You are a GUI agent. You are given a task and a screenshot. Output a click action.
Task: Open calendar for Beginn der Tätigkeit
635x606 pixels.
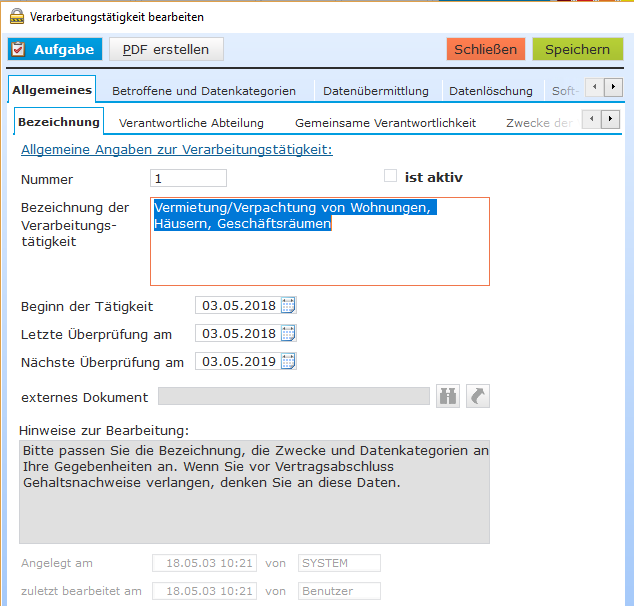(288, 305)
